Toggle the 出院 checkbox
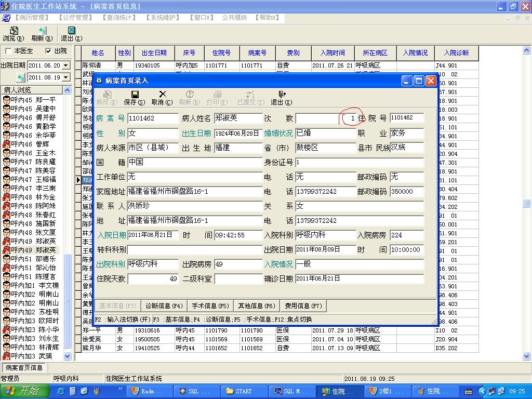This screenshot has width=532, height=399. click(48, 51)
